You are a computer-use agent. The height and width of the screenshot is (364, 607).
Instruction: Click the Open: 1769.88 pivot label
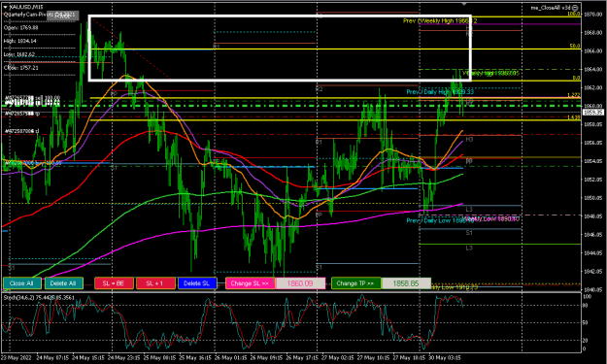pyautogui.click(x=21, y=28)
